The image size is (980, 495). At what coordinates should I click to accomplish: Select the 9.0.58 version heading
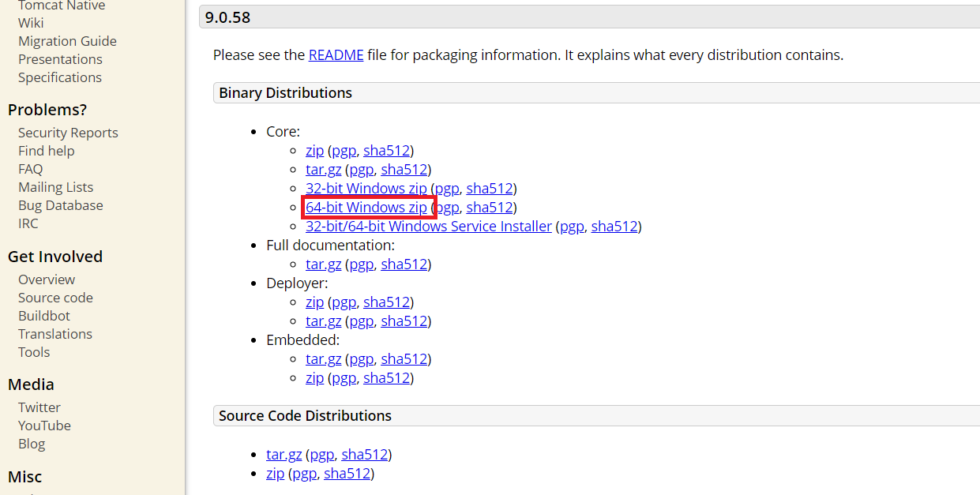click(227, 17)
